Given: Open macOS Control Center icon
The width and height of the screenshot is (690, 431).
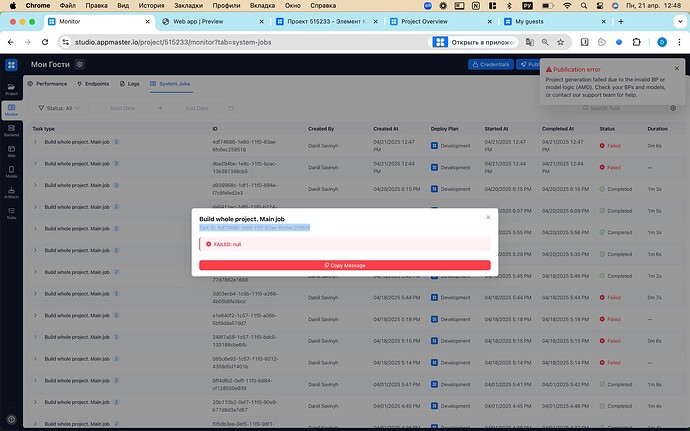Looking at the screenshot, I should 599,6.
